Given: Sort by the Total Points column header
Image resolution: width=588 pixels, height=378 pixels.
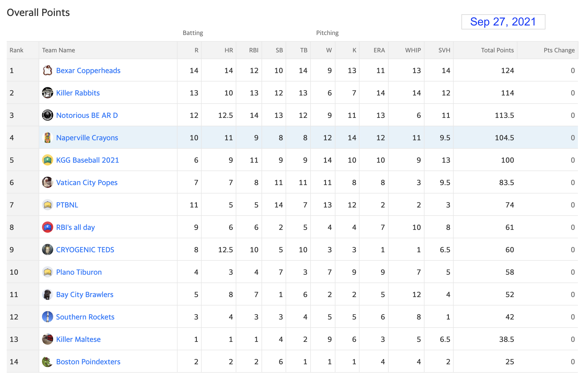Looking at the screenshot, I should tap(497, 50).
